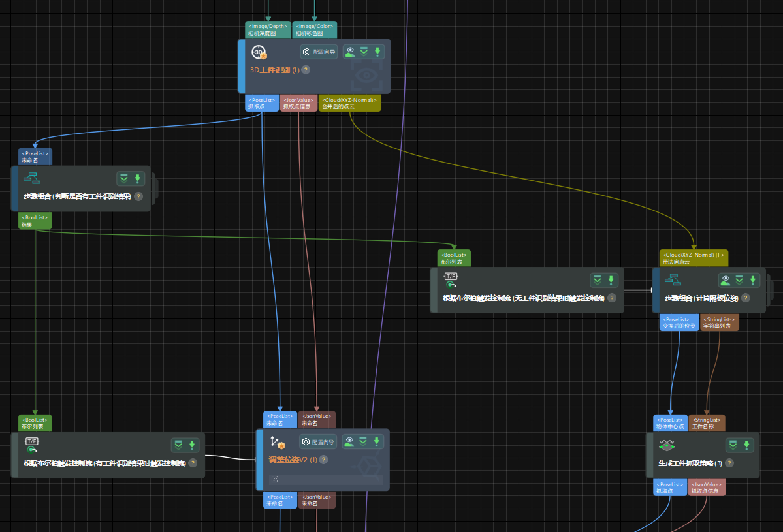This screenshot has width=783, height=532.
Task: Click the 变换后的位姿 PoseList output port
Action: (679, 322)
